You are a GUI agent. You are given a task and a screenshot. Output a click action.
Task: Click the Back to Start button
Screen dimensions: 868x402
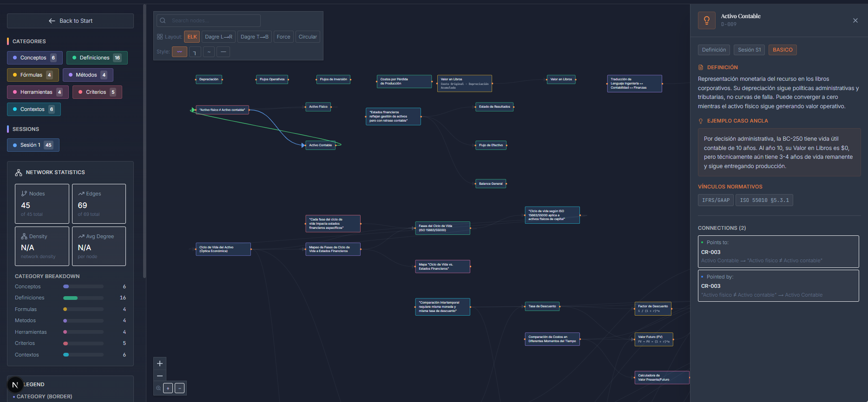pyautogui.click(x=70, y=21)
